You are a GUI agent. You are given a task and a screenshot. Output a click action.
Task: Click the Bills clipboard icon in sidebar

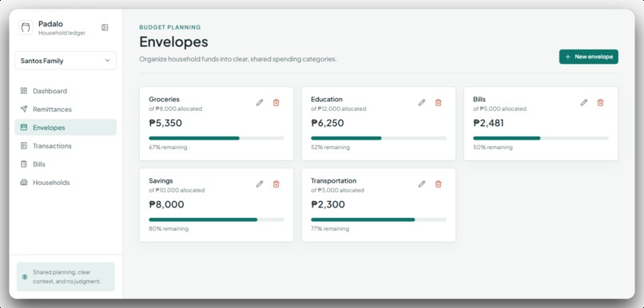(x=24, y=164)
